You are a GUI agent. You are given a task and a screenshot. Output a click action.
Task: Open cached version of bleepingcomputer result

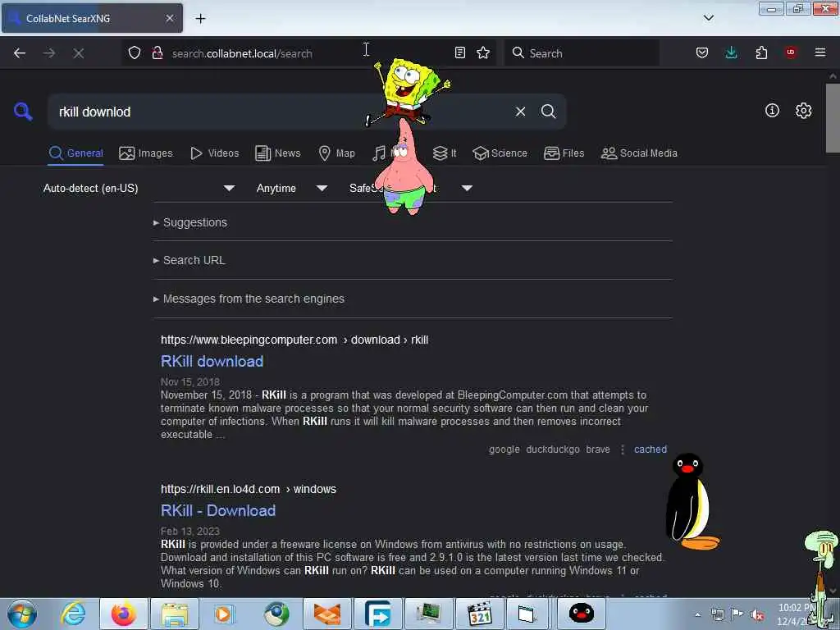tap(651, 450)
